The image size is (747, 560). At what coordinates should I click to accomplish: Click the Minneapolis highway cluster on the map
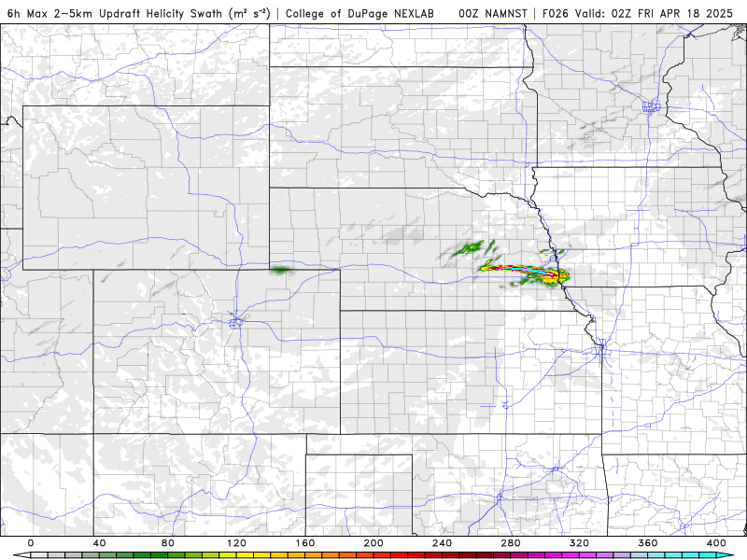[x=651, y=105]
